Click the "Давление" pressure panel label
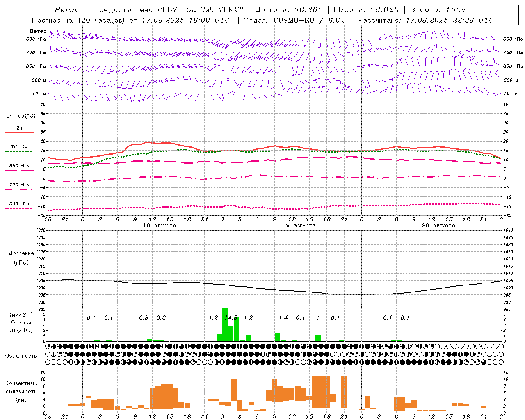 [21, 253]
